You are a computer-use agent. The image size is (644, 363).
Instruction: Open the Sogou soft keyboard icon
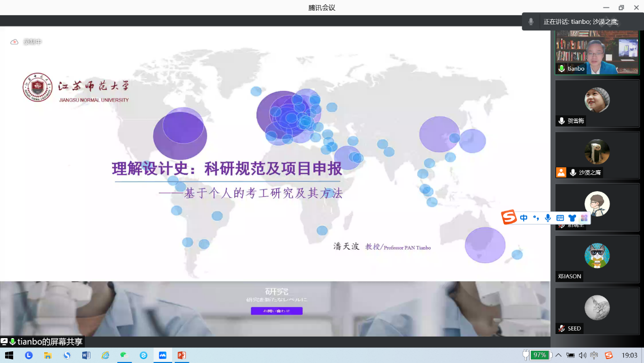[560, 218]
